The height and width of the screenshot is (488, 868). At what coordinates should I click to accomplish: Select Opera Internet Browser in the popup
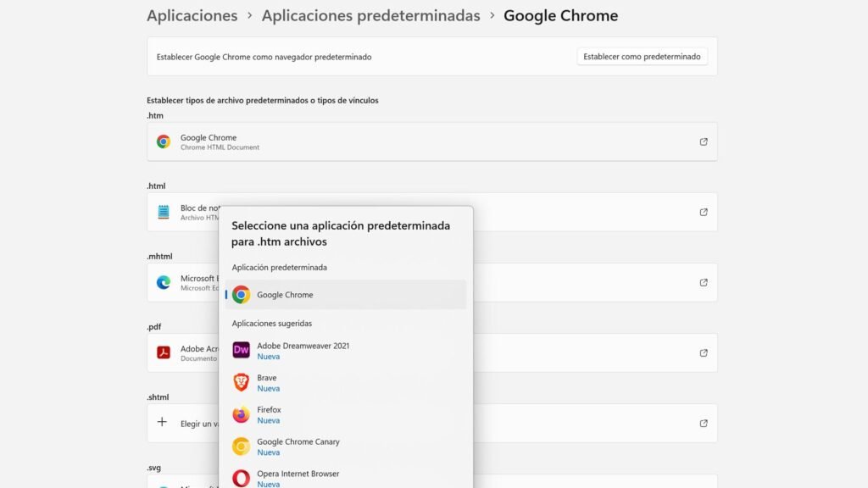[298, 478]
